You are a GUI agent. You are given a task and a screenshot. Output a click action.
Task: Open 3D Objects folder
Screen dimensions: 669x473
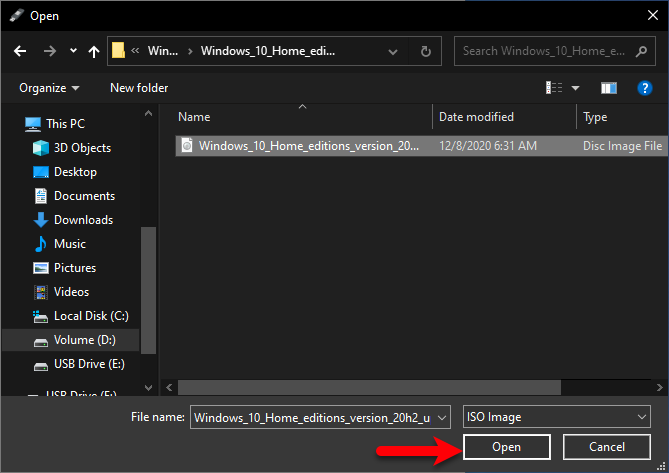[82, 148]
